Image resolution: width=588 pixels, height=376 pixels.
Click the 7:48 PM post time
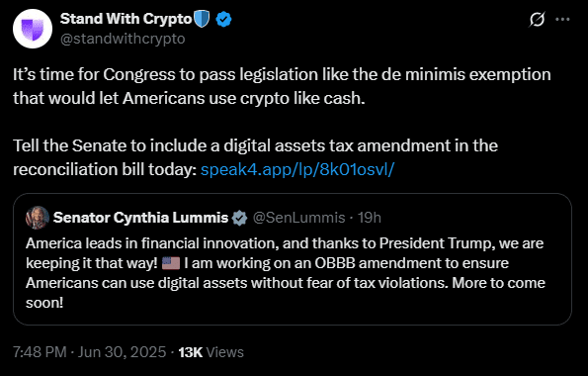pyautogui.click(x=40, y=352)
